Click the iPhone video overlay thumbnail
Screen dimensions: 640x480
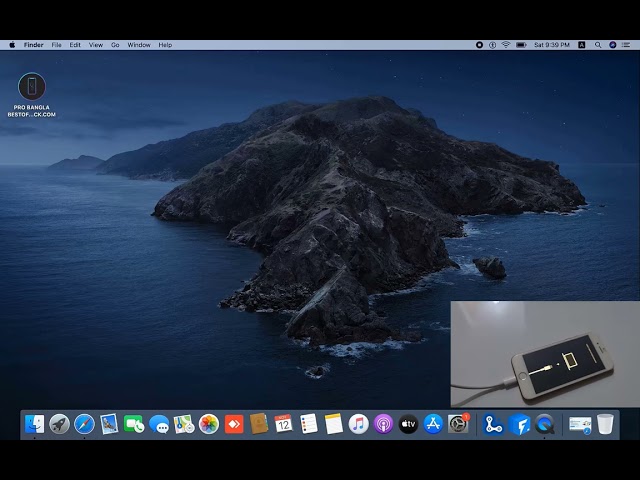545,354
